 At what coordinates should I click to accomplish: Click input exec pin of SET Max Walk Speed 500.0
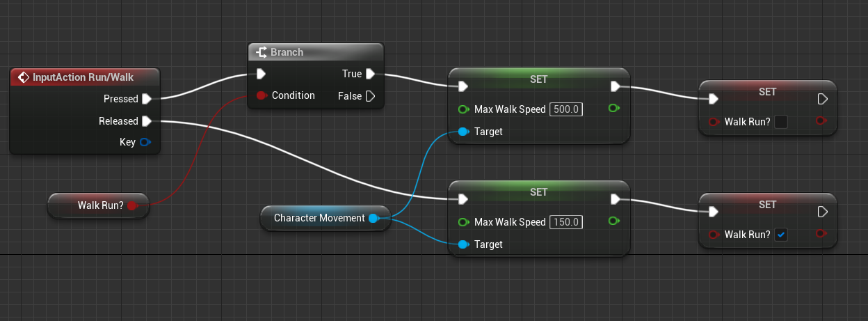click(463, 86)
